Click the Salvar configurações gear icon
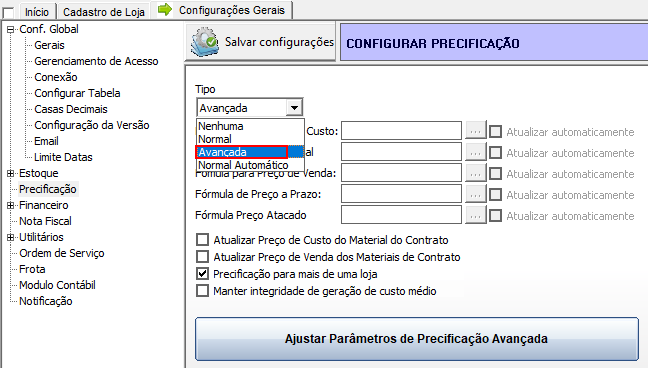The width and height of the screenshot is (648, 368). (205, 41)
